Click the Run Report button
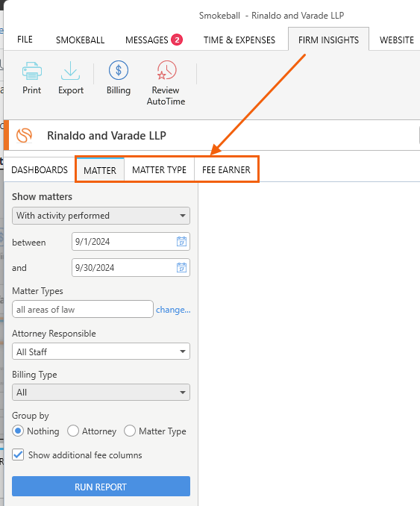The width and height of the screenshot is (420, 506). coord(101,487)
